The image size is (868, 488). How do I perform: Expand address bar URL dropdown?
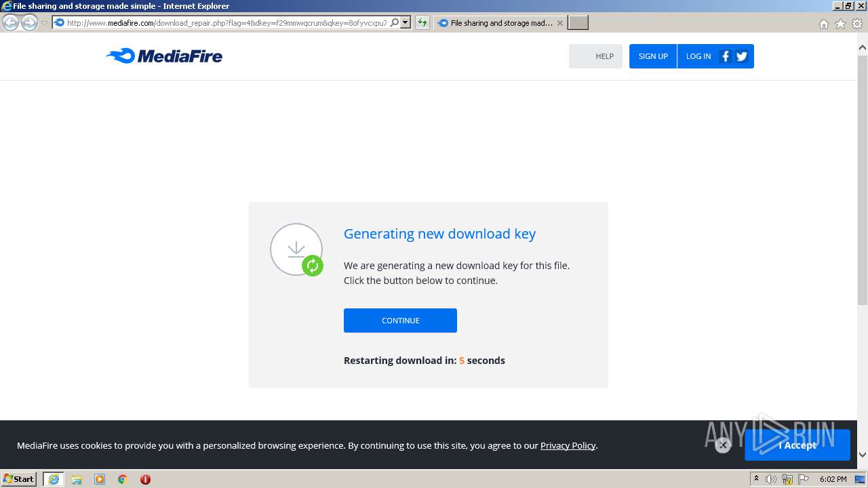coord(406,22)
